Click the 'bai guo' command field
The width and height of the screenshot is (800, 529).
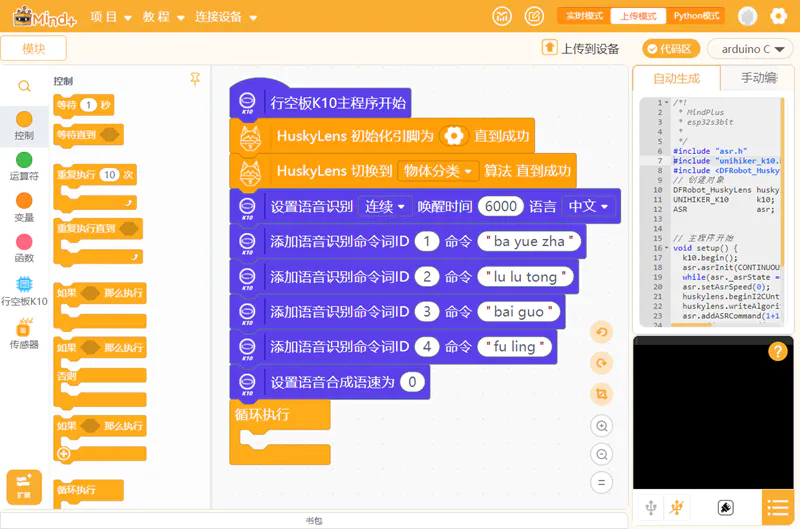[x=518, y=312]
